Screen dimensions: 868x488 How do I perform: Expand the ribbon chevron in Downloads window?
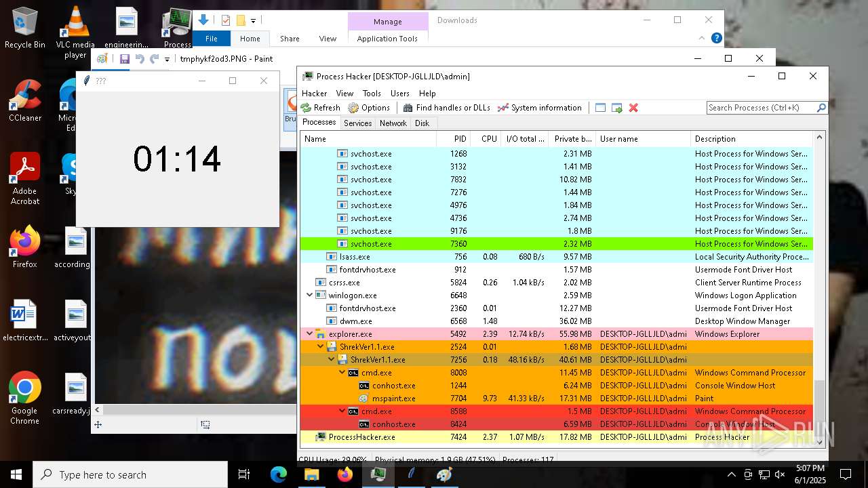coord(701,39)
